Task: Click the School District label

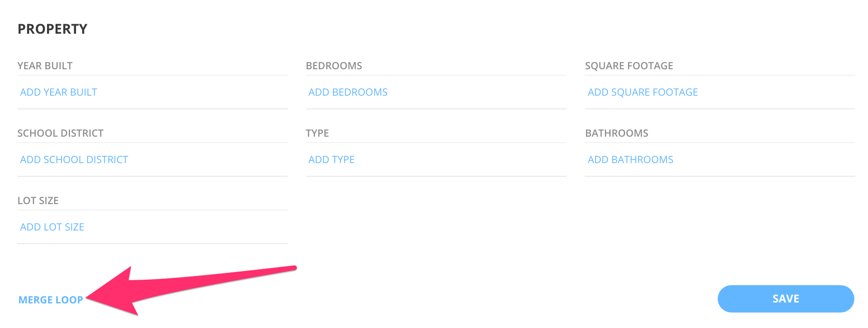Action: [60, 133]
